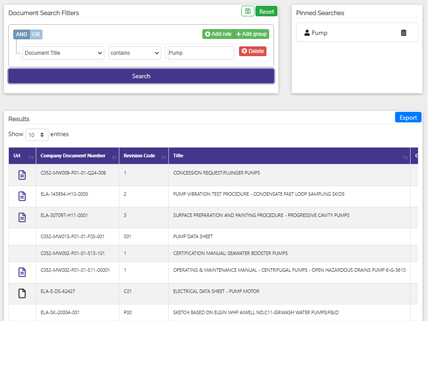Open document icon for SURFACE PREPARATION AND PAINTING

click(22, 217)
